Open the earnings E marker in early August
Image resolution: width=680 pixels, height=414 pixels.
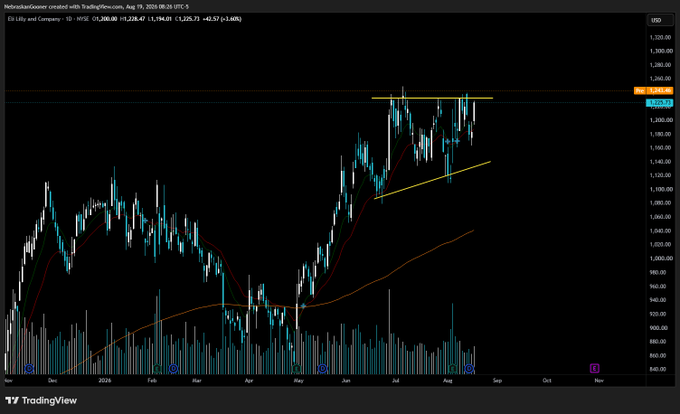[x=453, y=368]
